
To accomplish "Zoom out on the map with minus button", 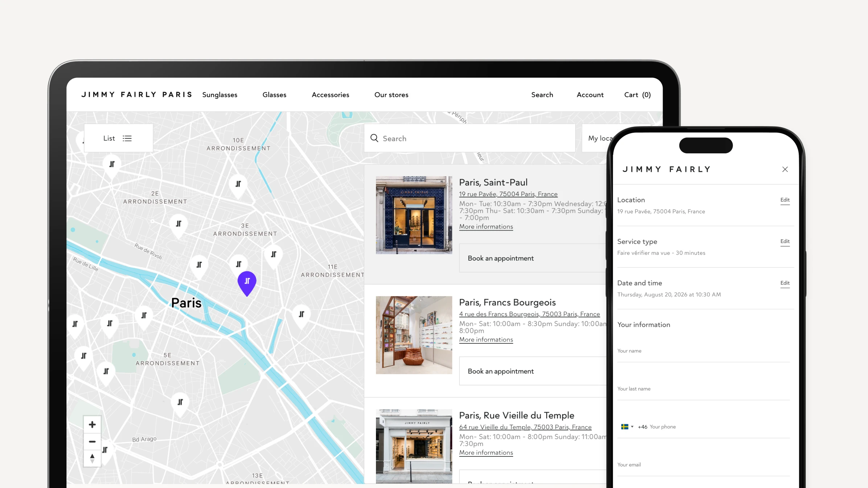I will click(92, 442).
